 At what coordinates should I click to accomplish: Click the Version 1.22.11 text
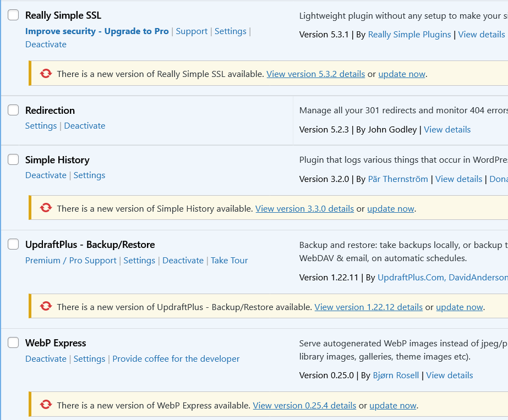tap(329, 277)
